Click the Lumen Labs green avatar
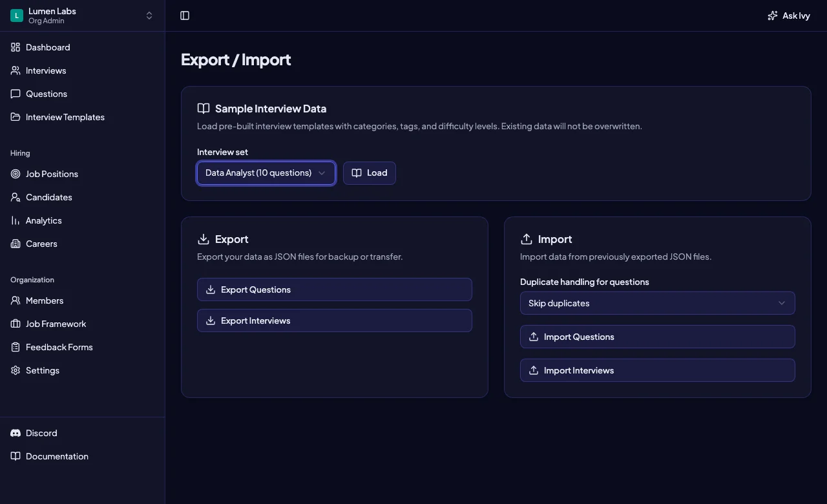827x504 pixels. click(17, 16)
